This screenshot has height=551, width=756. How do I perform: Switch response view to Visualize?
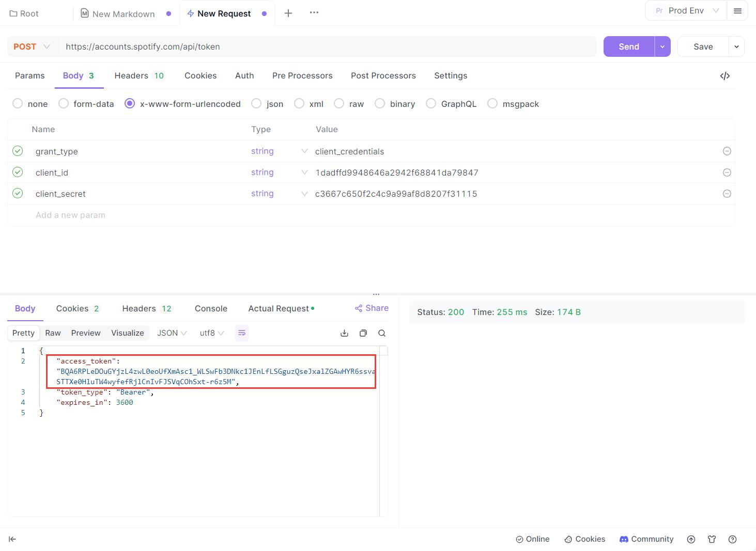128,333
